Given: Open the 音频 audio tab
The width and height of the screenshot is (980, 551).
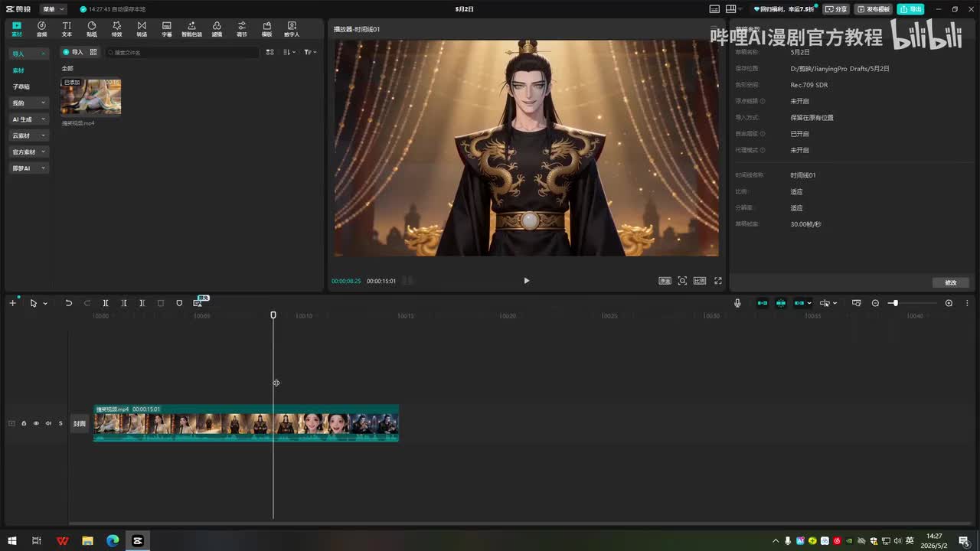Looking at the screenshot, I should [x=41, y=29].
